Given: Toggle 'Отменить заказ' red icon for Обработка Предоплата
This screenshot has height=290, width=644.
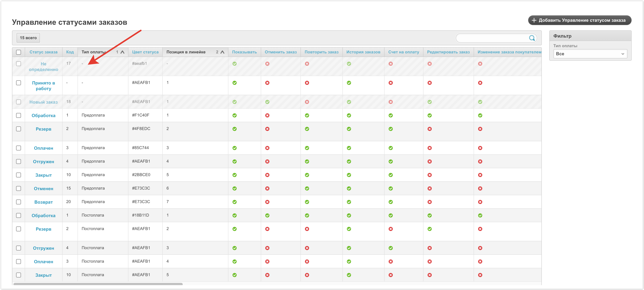Looking at the screenshot, I should point(267,115).
